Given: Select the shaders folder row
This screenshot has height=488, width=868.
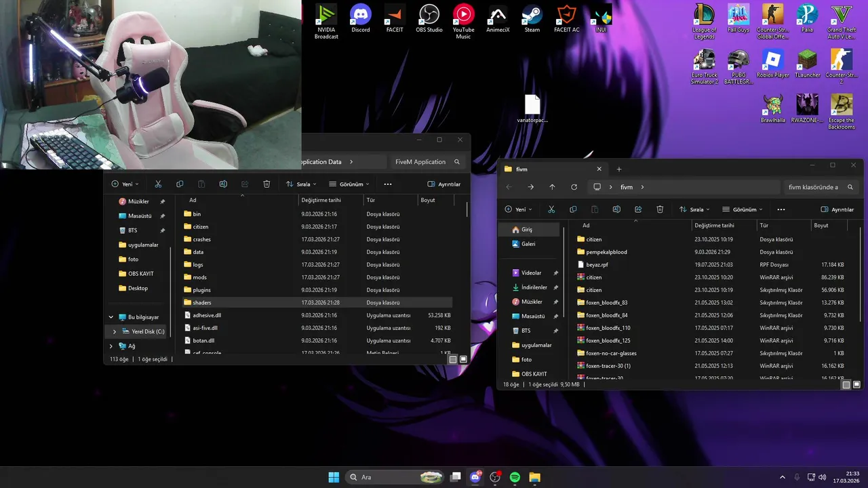Looking at the screenshot, I should [317, 302].
